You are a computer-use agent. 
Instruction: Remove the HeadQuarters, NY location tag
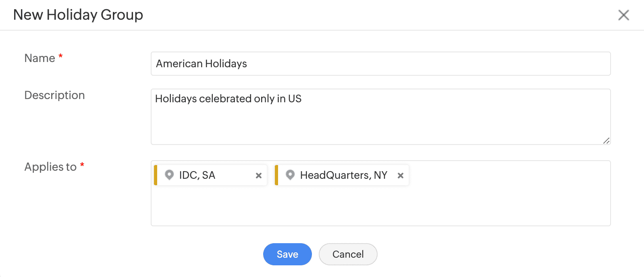pyautogui.click(x=401, y=176)
